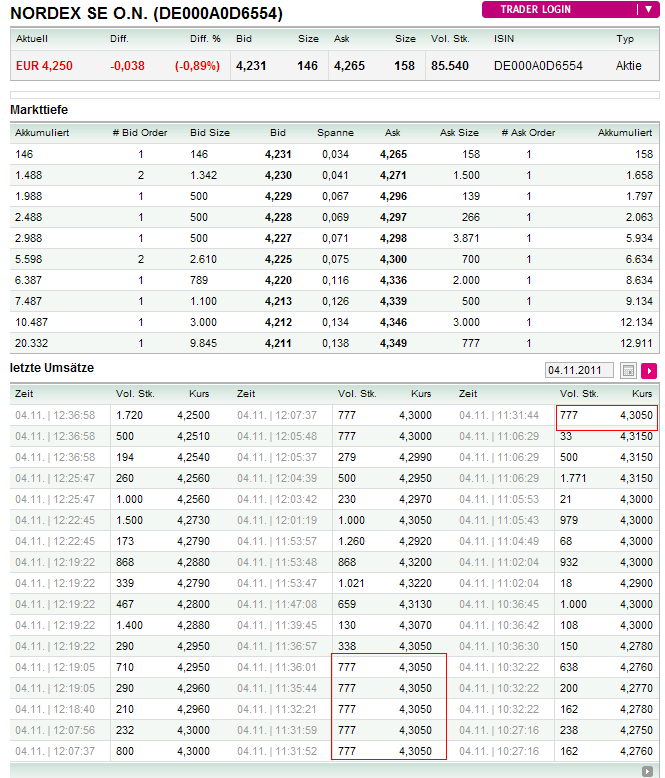Open the calendar date picker icon
665x778 pixels.
[x=629, y=370]
